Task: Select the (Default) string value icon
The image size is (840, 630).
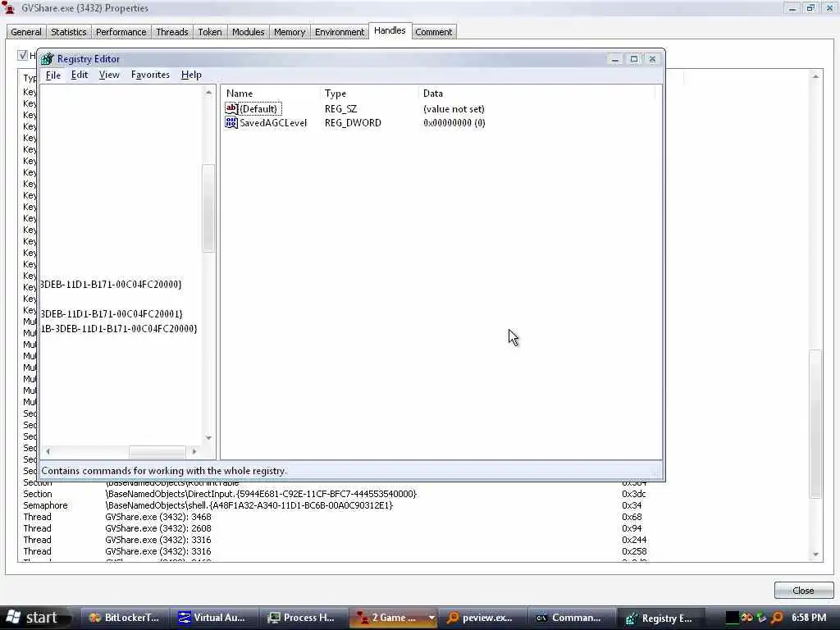Action: coord(231,109)
